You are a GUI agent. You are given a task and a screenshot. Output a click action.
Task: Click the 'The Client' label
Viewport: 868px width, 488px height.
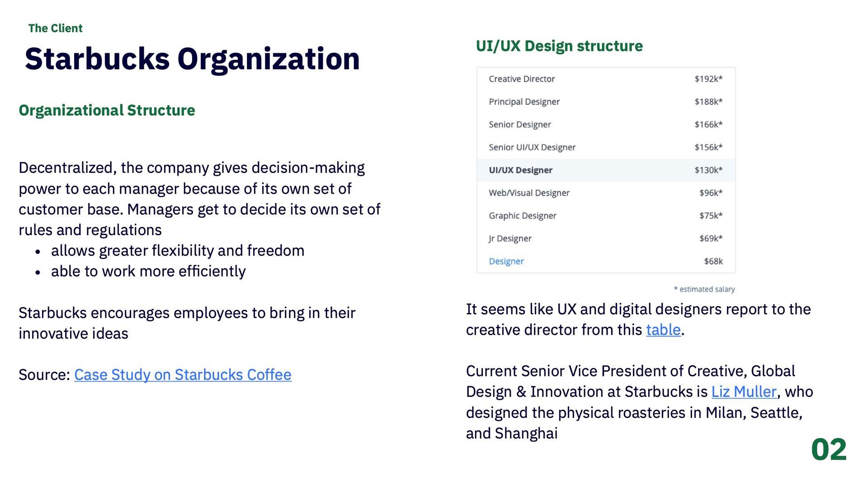(55, 28)
